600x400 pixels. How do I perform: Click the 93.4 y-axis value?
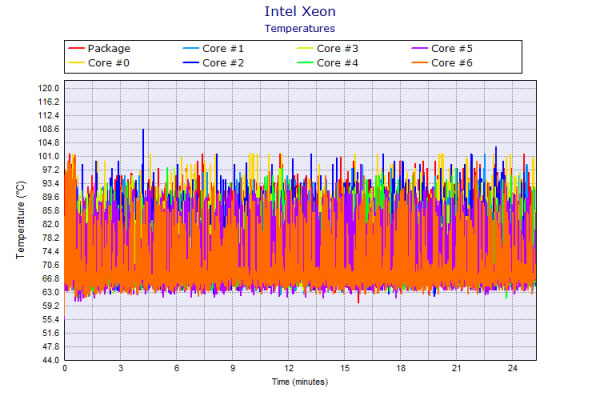(x=51, y=183)
